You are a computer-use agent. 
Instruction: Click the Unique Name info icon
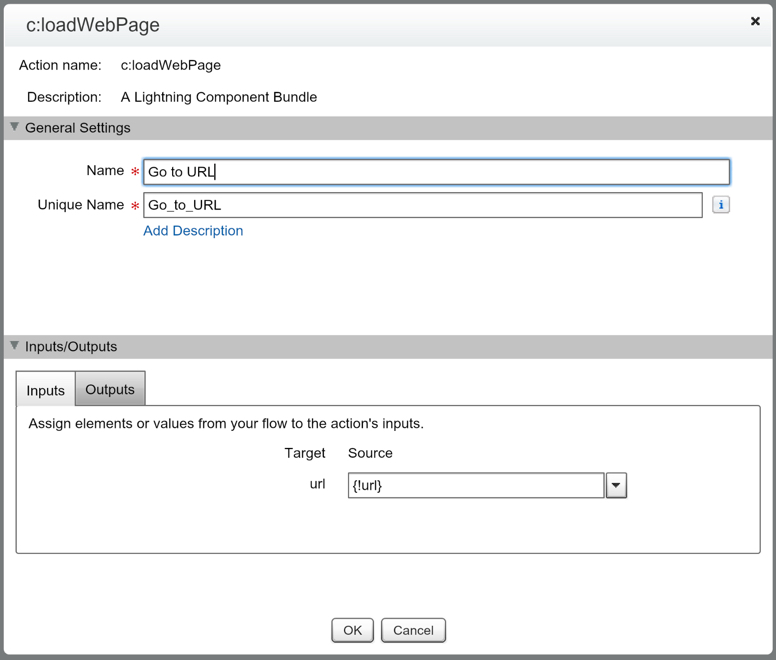[x=720, y=205]
